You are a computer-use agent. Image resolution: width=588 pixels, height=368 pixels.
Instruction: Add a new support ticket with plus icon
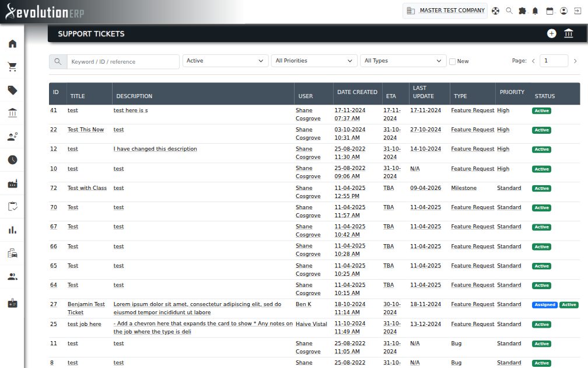tap(551, 33)
